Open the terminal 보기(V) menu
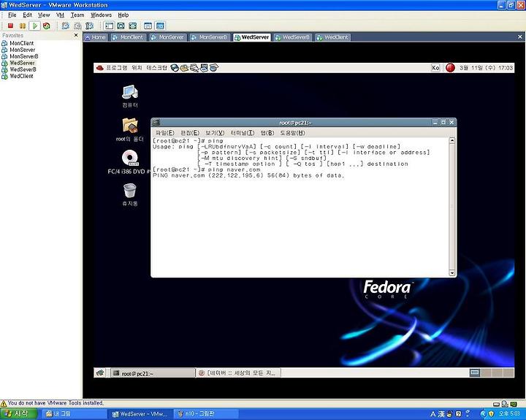This screenshot has height=420, width=526. 215,133
